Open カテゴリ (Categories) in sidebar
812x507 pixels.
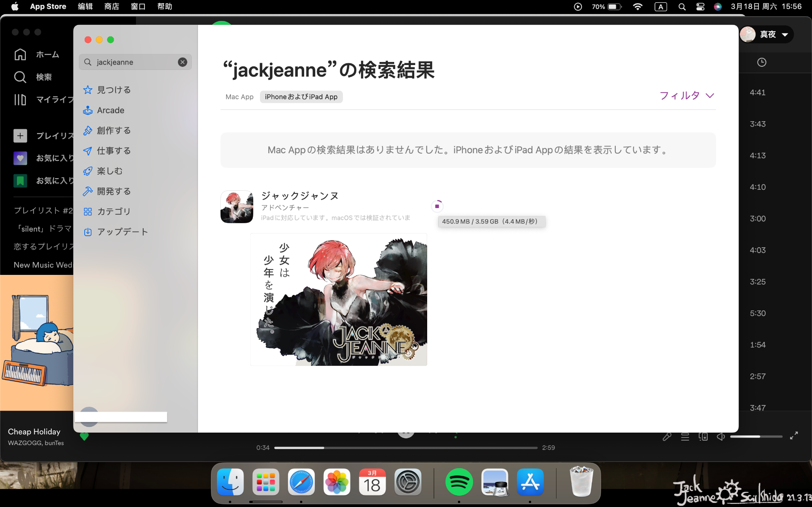(107, 212)
